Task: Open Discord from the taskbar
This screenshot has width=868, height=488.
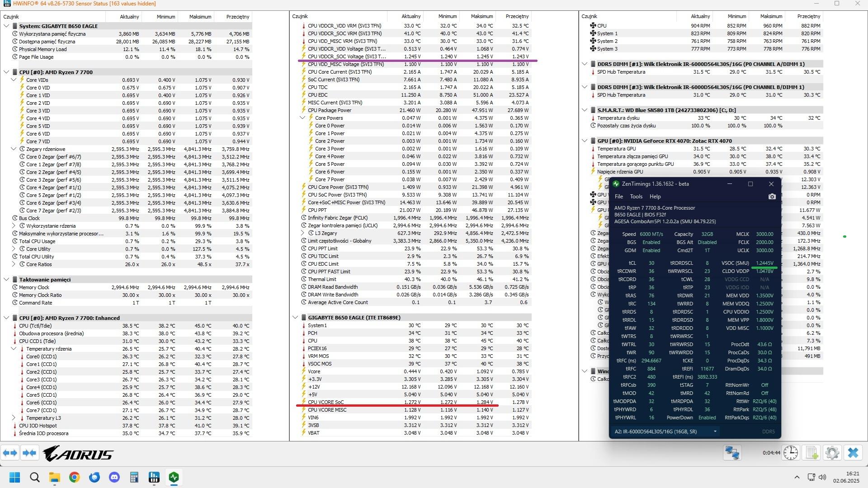Action: (114, 477)
